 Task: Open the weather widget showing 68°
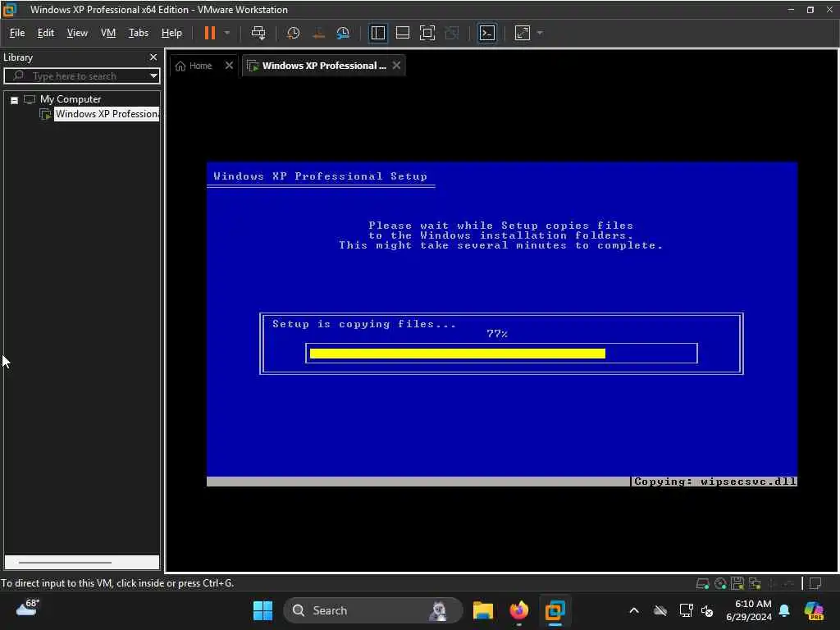[28, 608]
